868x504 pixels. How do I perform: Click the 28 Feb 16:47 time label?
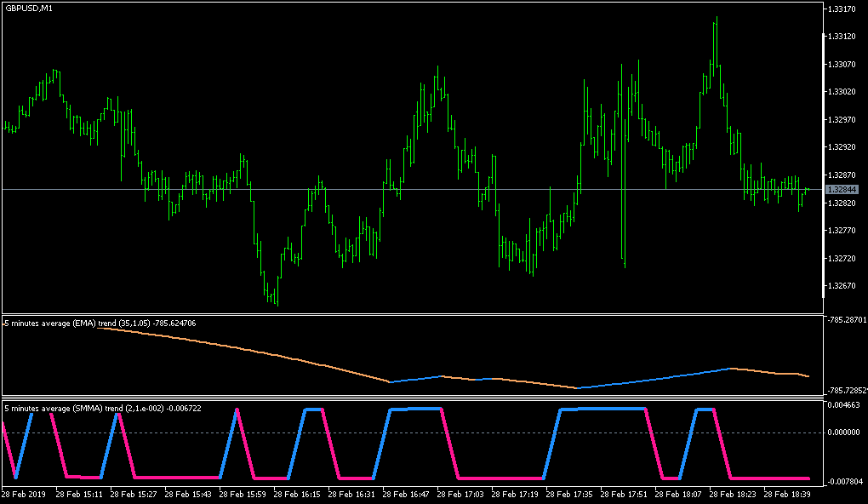(x=406, y=495)
